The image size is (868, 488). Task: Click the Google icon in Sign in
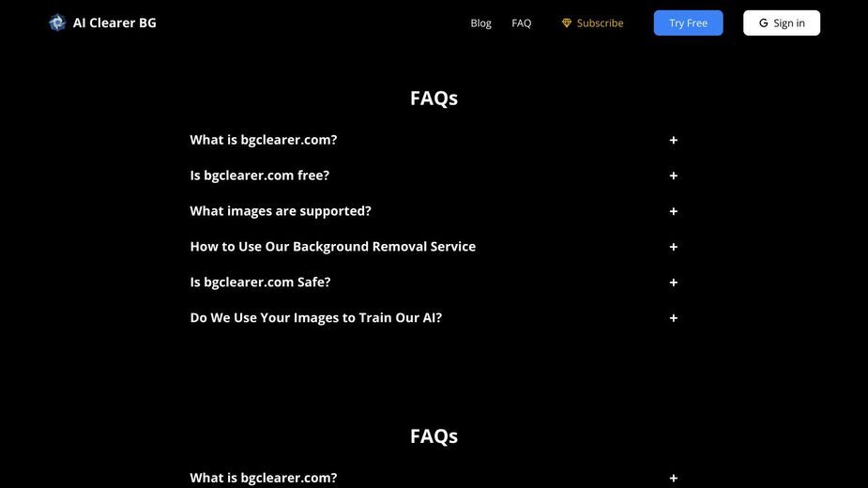pos(764,23)
